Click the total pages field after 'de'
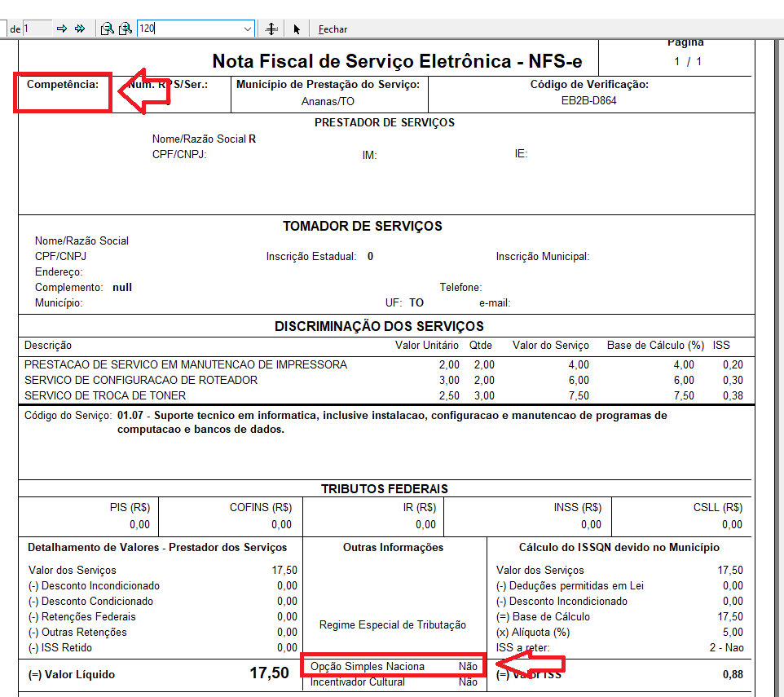The image size is (784, 697). tap(37, 29)
